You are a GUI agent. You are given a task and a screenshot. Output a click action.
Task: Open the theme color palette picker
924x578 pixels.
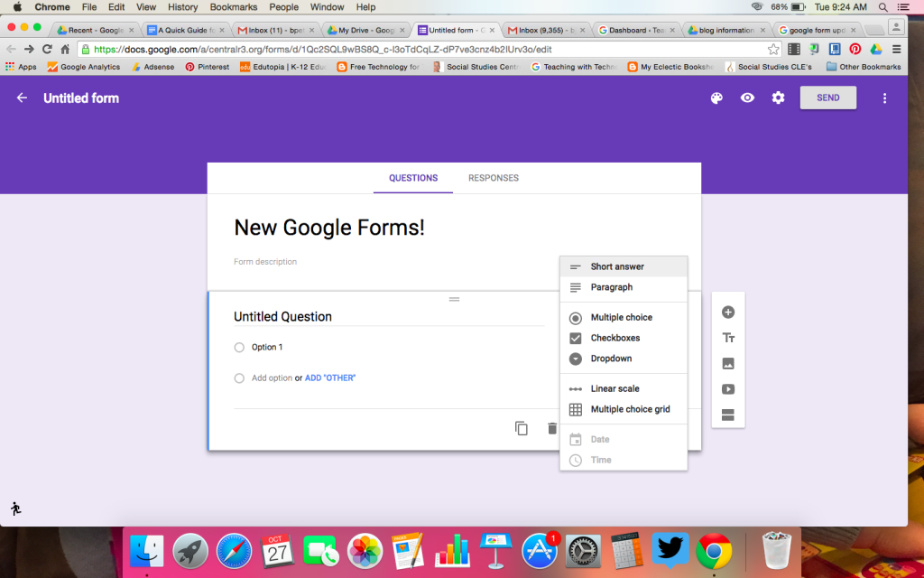716,98
